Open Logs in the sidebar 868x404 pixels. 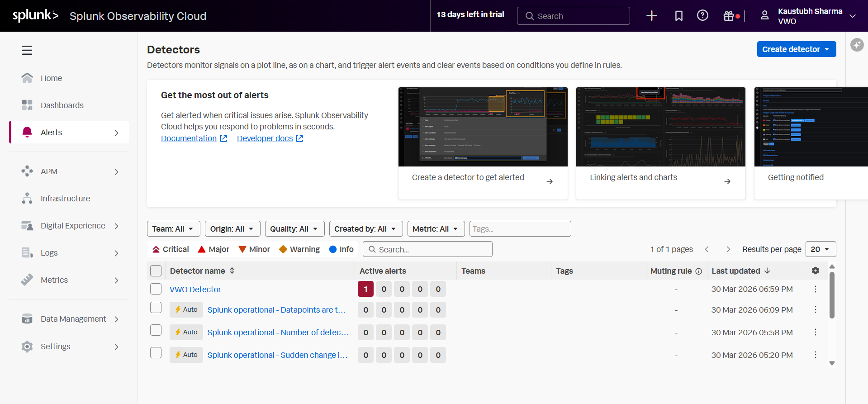click(69, 253)
